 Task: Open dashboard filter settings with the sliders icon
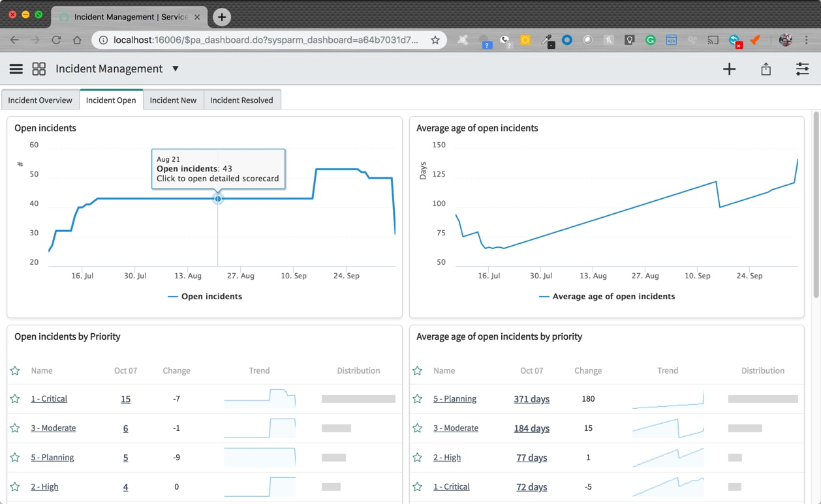click(x=802, y=68)
